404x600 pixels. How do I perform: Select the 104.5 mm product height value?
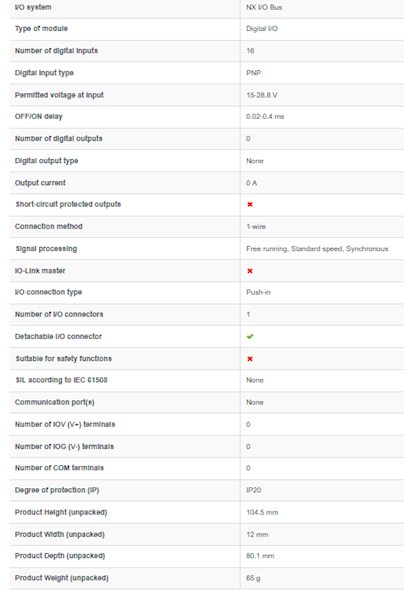tap(262, 512)
